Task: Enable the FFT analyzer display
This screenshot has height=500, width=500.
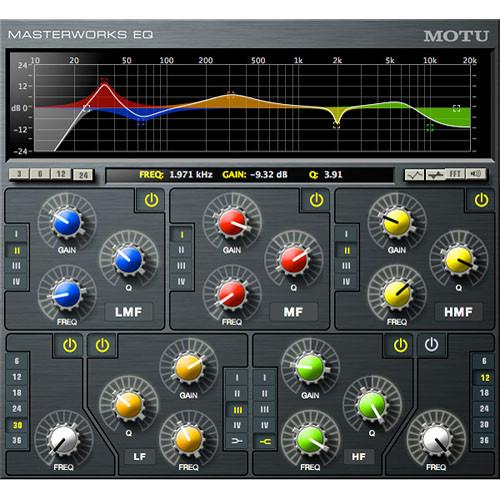Action: click(455, 174)
